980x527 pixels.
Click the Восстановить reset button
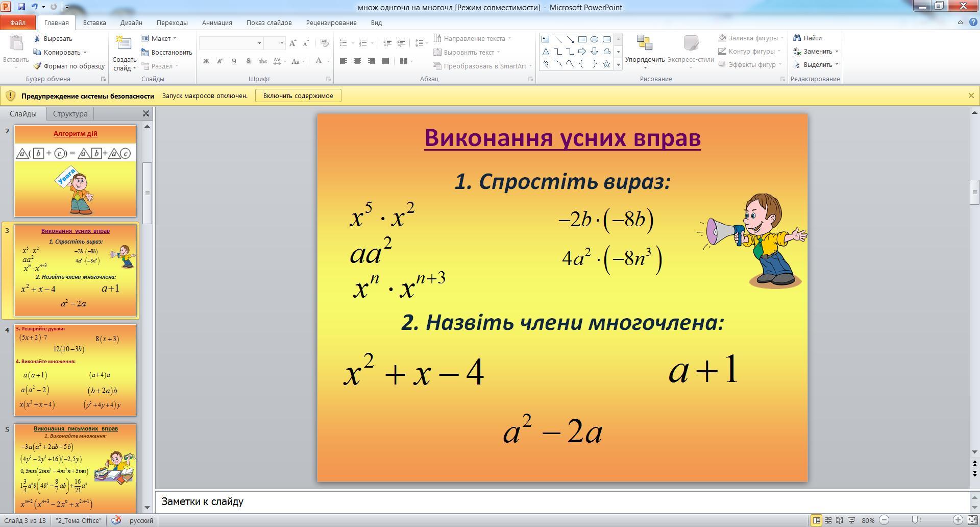pyautogui.click(x=166, y=52)
